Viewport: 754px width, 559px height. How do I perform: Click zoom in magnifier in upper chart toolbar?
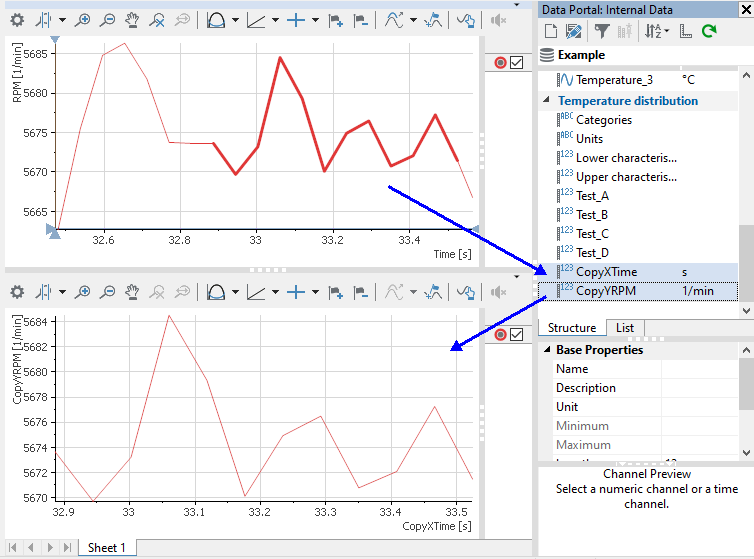click(83, 20)
